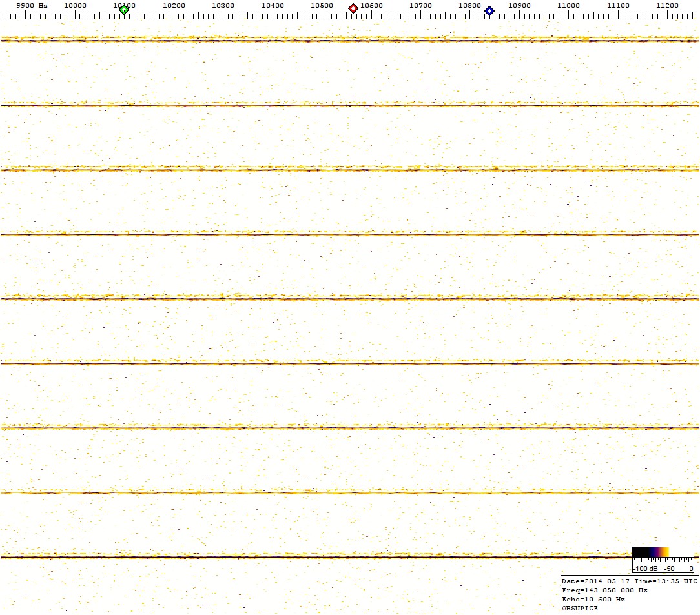Click the Echo=10 600 Hz text
The height and width of the screenshot is (615, 700).
(593, 599)
